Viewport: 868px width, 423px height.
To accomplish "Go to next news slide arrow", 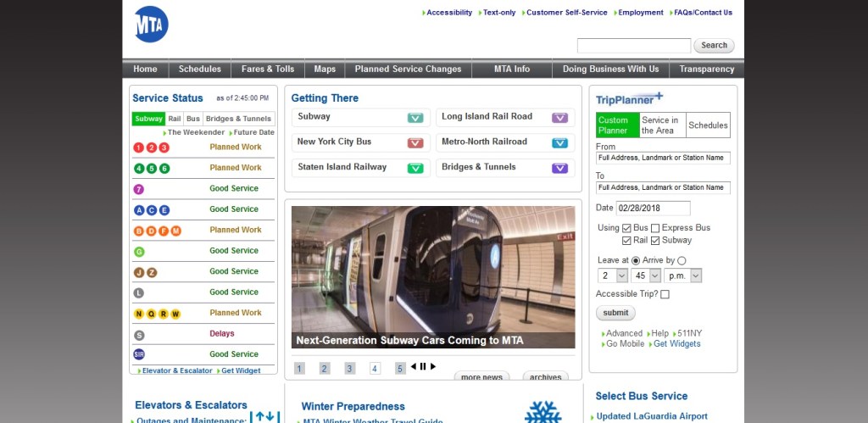I will tap(433, 366).
